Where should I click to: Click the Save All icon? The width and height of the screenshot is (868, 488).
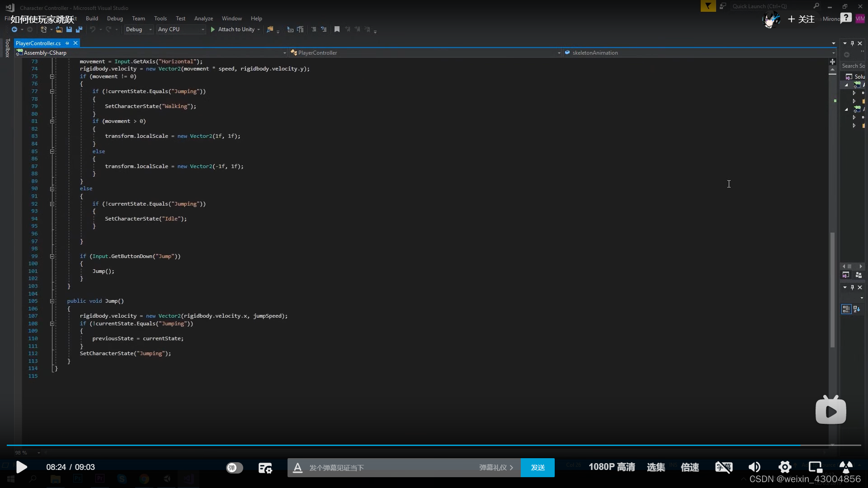pos(79,29)
